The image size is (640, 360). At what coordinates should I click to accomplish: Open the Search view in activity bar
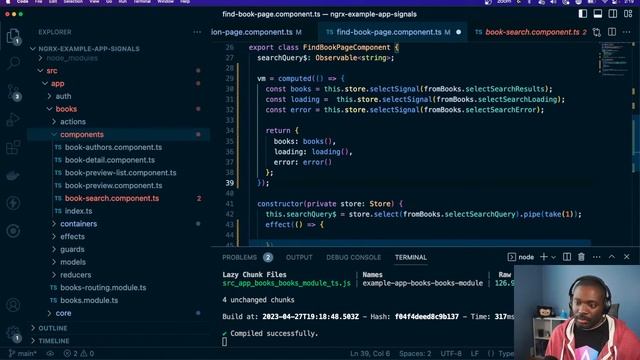tap(13, 63)
